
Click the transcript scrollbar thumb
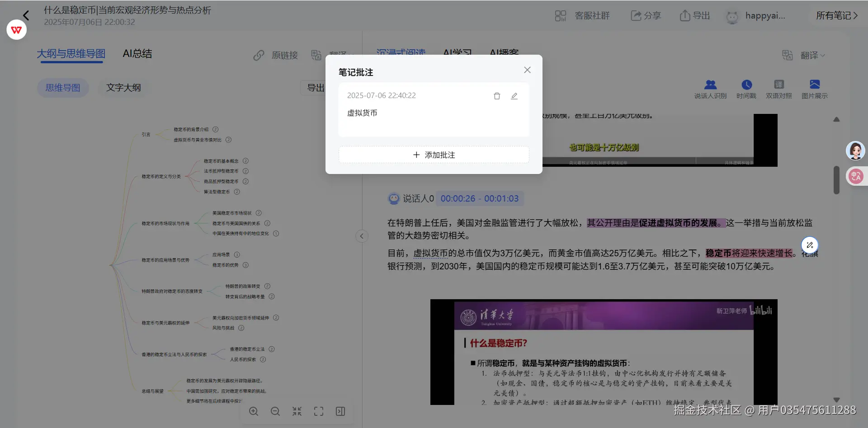click(836, 180)
